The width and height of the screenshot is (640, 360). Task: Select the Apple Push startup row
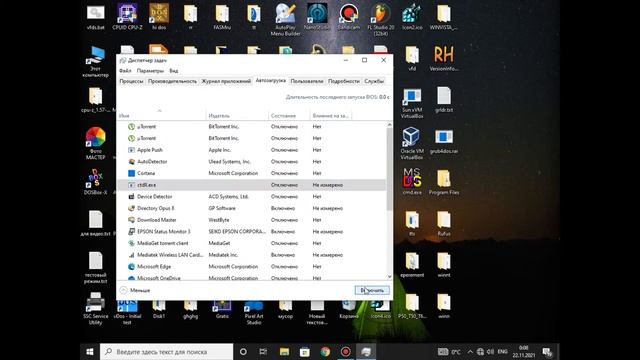(x=251, y=150)
